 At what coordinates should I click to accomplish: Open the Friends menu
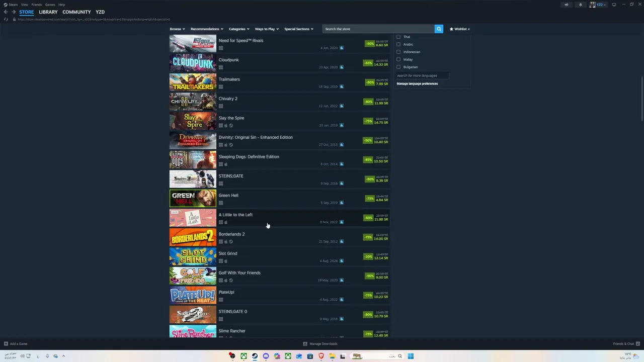pyautogui.click(x=37, y=5)
